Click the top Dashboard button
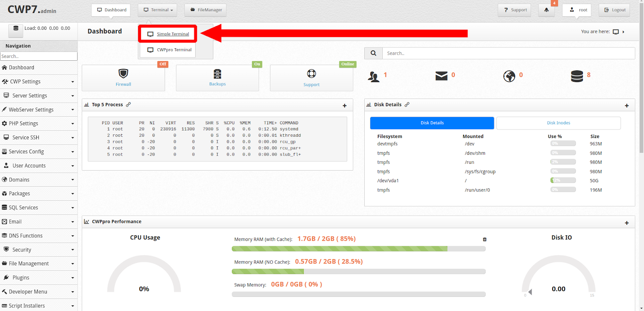 pos(111,10)
